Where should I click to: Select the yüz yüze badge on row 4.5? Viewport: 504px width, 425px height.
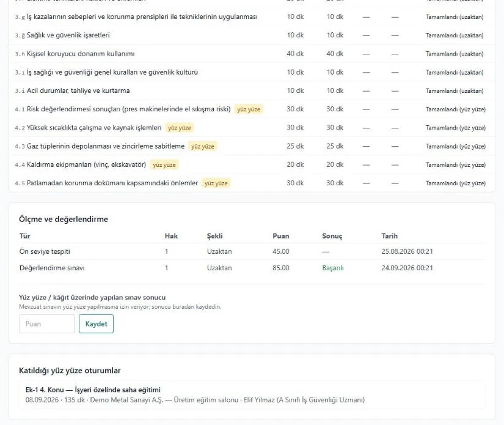click(x=216, y=183)
